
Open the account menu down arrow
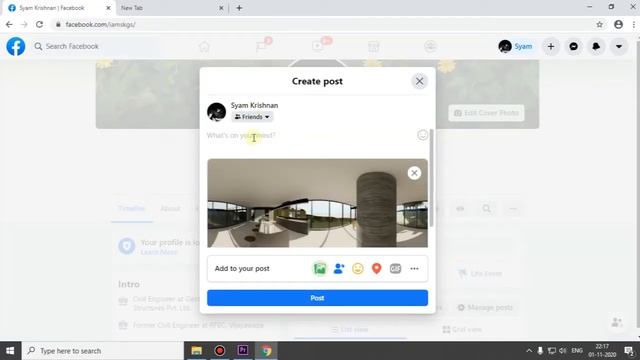tap(619, 47)
